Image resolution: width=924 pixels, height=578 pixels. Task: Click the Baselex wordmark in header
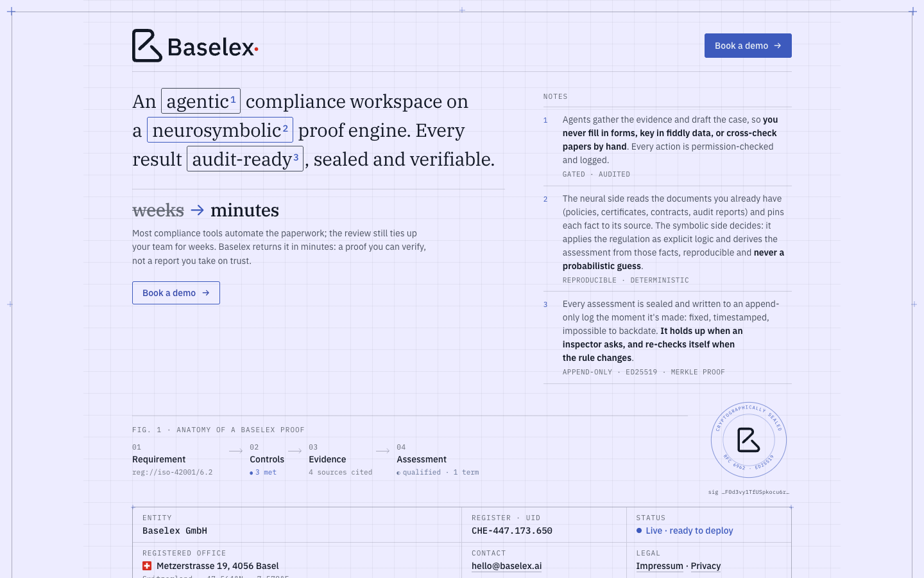tap(212, 47)
